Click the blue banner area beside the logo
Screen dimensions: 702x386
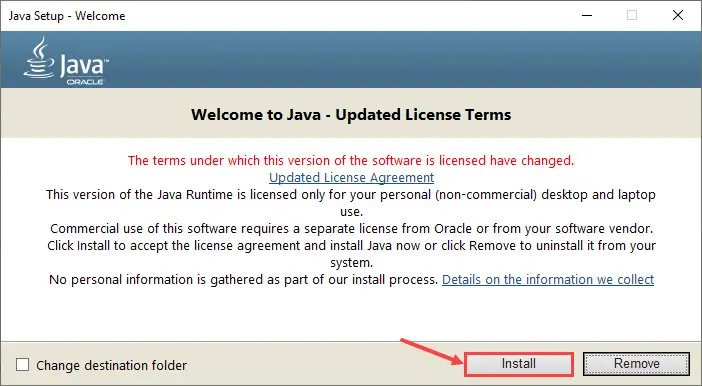click(x=403, y=59)
